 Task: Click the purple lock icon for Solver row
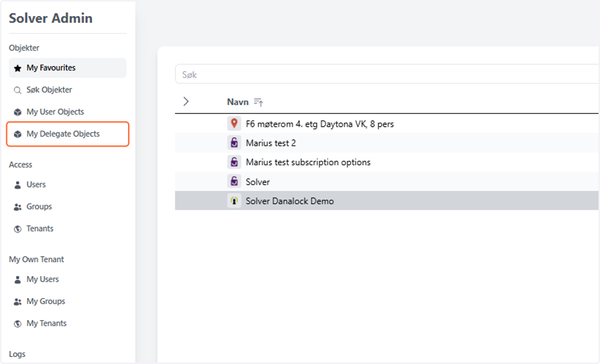pos(234,182)
